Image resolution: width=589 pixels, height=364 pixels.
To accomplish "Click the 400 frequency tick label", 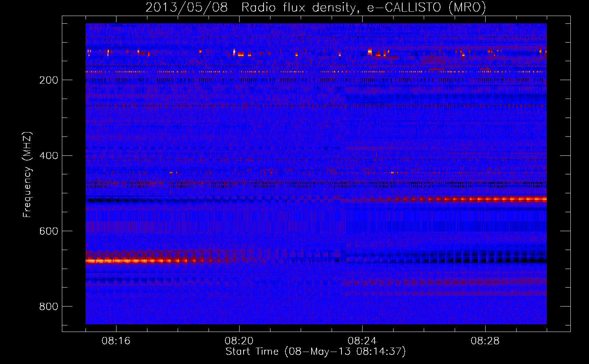I will (49, 156).
